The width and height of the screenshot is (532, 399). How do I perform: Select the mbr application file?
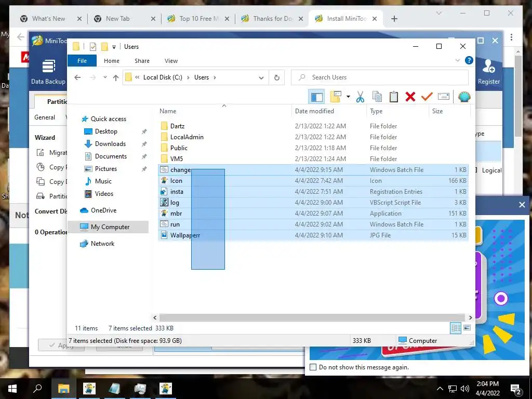tap(313, 214)
